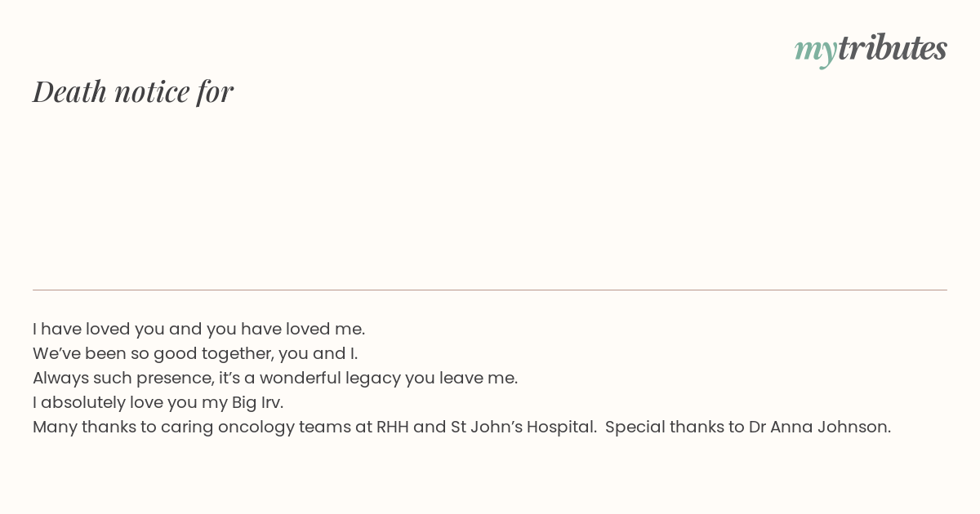This screenshot has height=514, width=980.
Task: Click the gray "tributes" part of logo
Action: [893, 47]
